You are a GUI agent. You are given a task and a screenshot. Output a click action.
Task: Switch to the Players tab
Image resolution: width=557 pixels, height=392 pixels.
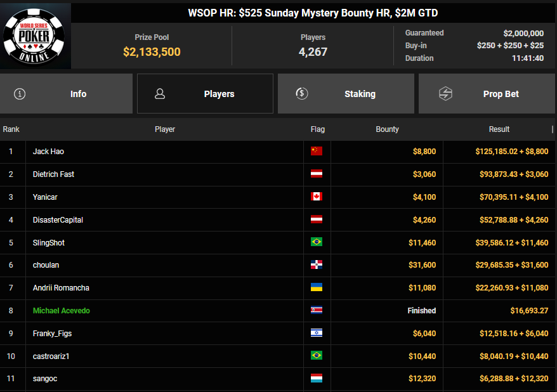[x=205, y=94]
